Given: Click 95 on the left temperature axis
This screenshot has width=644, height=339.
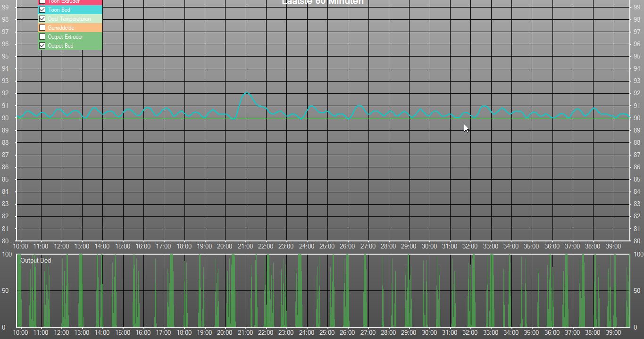Looking at the screenshot, I should click(x=5, y=57).
